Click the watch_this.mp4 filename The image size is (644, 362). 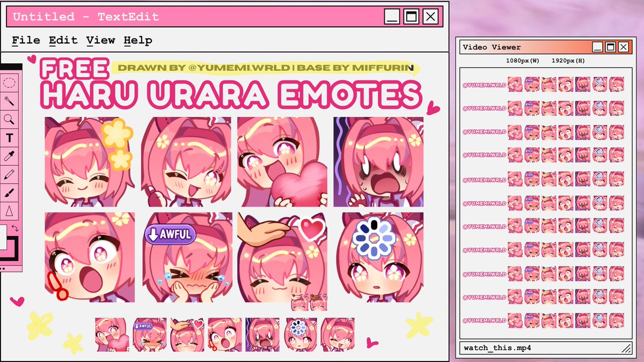[497, 348]
